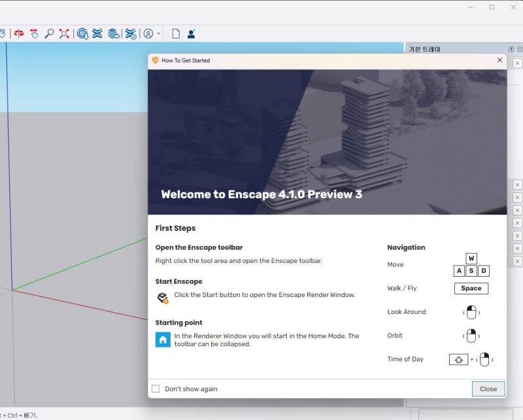Click the Enscape Start icon under Start Enscape
The height and width of the screenshot is (420, 523).
[x=163, y=298]
